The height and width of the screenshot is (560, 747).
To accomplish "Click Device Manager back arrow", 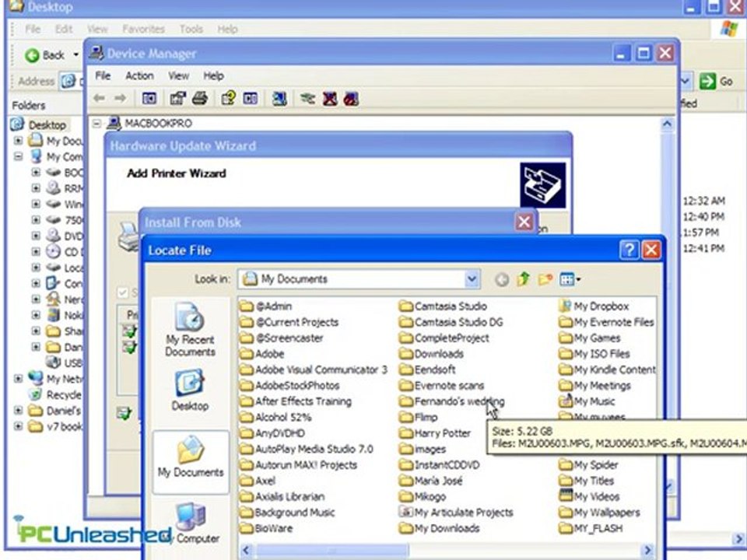I will click(99, 98).
